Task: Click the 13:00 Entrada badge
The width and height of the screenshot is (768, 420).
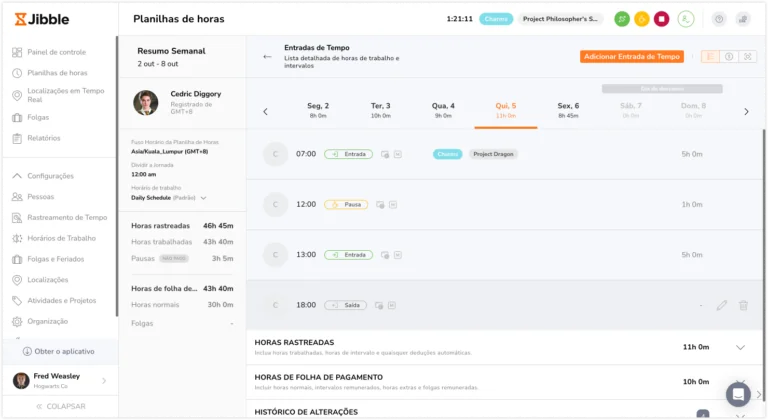Action: pos(348,255)
